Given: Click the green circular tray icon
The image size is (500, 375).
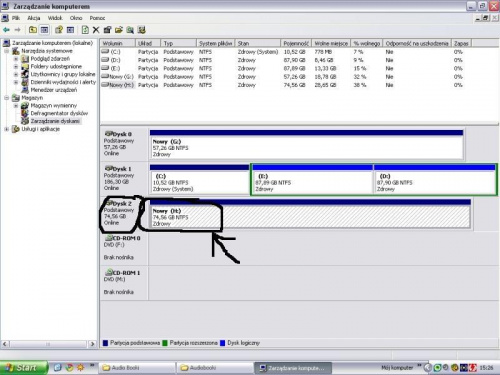Looking at the screenshot, I should (437, 368).
